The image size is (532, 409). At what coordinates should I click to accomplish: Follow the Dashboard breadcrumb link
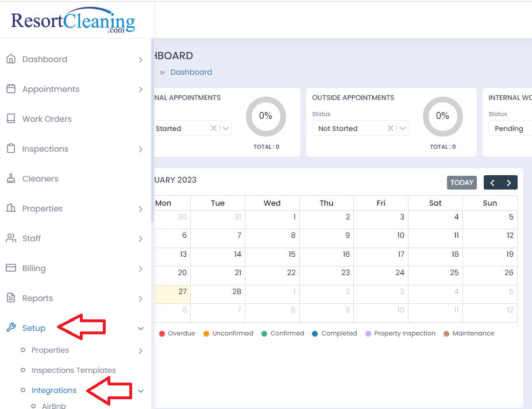[x=191, y=72]
